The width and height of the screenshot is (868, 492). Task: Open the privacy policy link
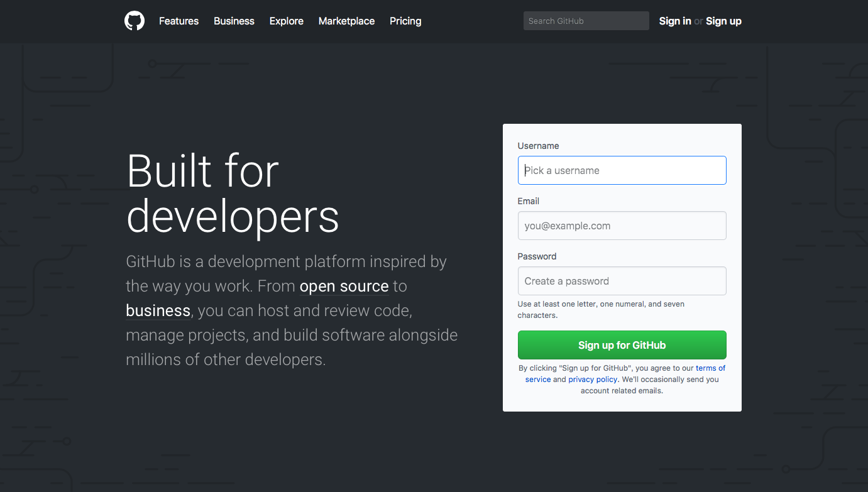tap(593, 380)
